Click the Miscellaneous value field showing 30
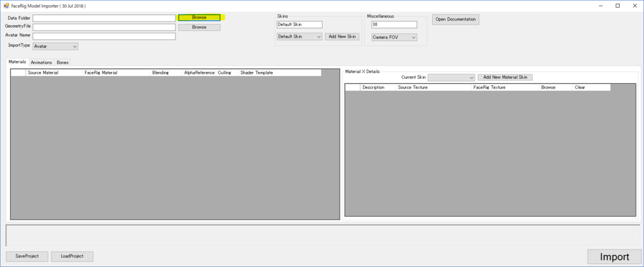The width and height of the screenshot is (644, 267). (x=394, y=25)
